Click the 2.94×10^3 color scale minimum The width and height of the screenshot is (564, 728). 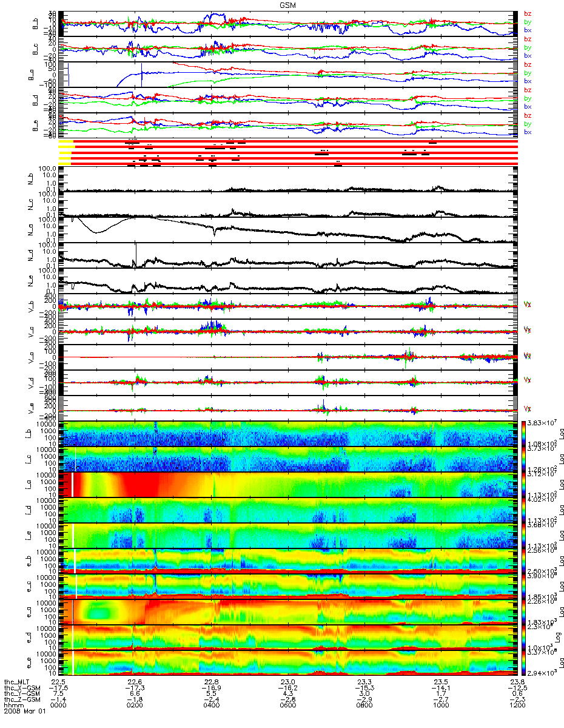tap(541, 673)
